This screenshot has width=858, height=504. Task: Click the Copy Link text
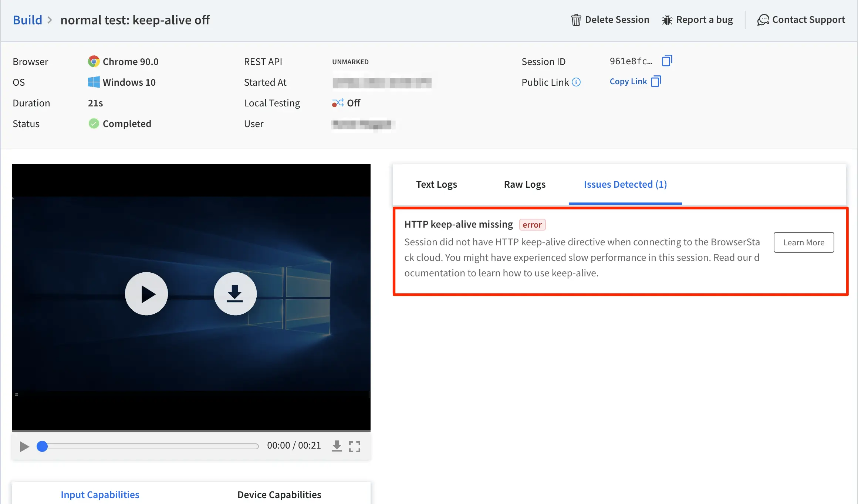point(628,81)
